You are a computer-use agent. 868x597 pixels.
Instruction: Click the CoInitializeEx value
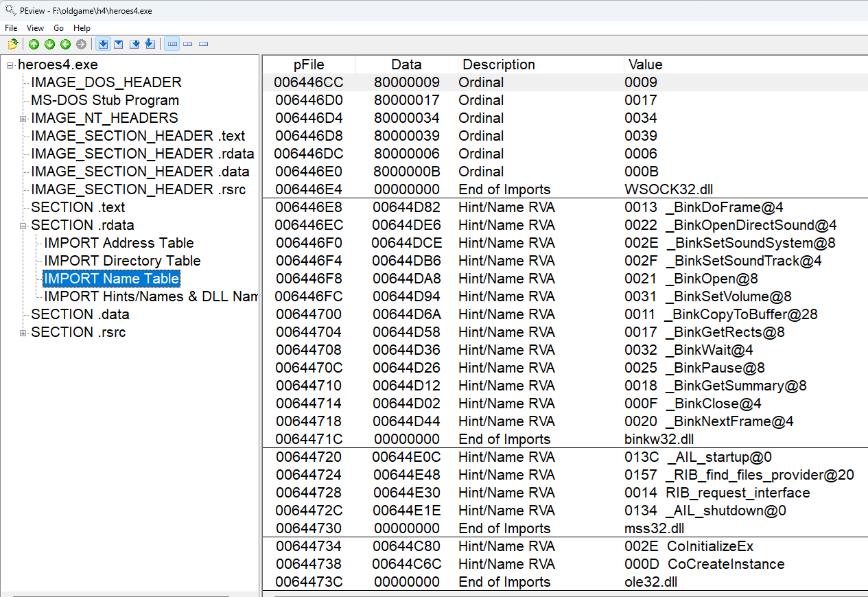[710, 546]
